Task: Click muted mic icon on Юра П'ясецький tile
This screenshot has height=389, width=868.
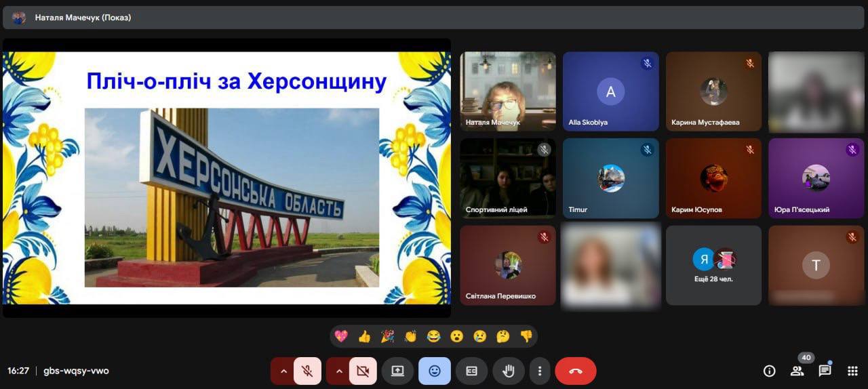Action: (x=852, y=150)
